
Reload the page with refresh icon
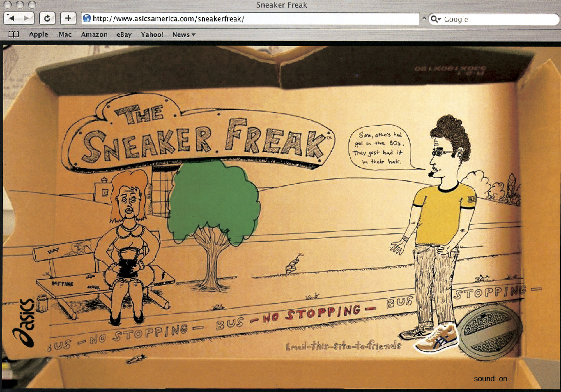coord(47,19)
